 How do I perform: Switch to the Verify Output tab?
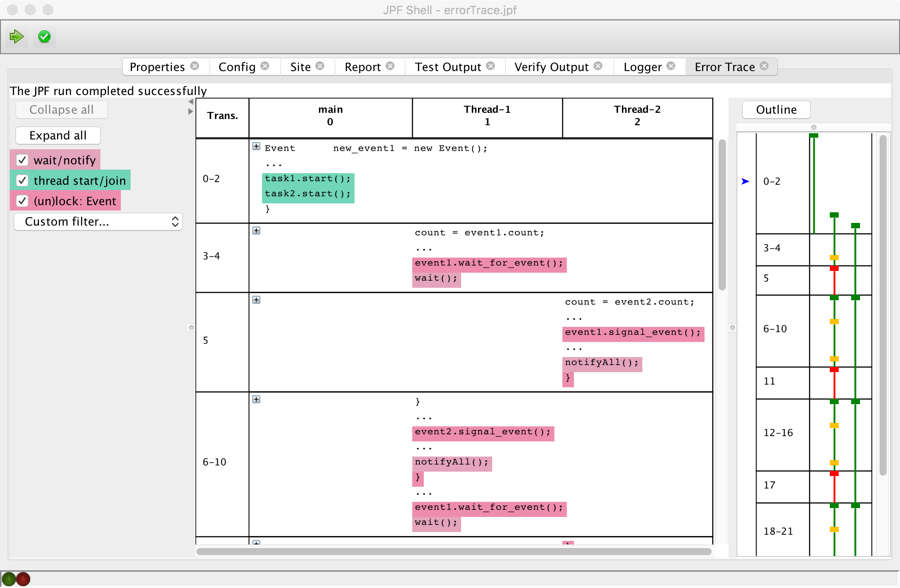tap(551, 67)
